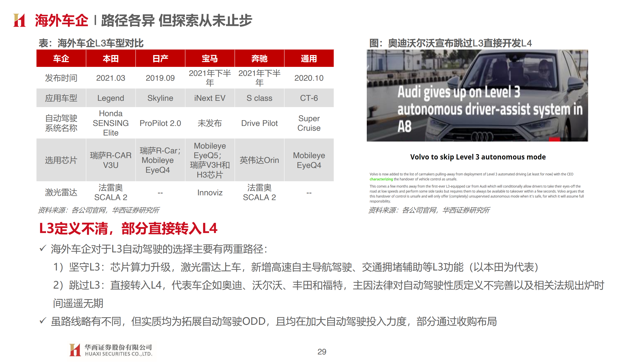This screenshot has width=644, height=362.
Task: Click the Mobileye EyeQ4 cell under 通用
Action: [309, 160]
